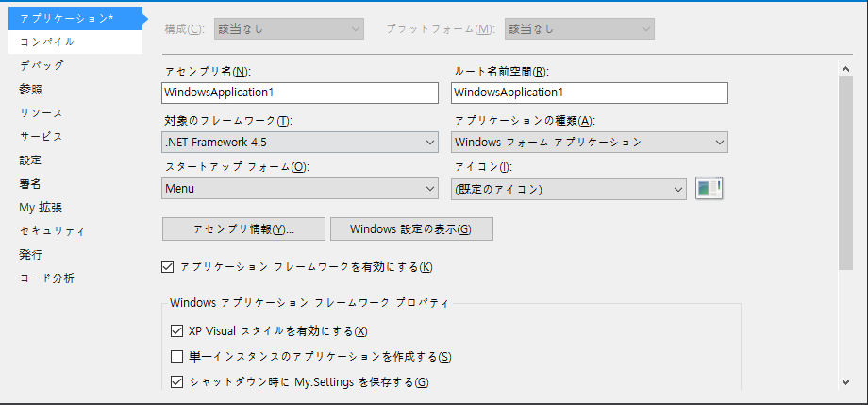Viewport: 868px width, 405px height.
Task: Click アセンブリ情報 button
Action: 243,228
